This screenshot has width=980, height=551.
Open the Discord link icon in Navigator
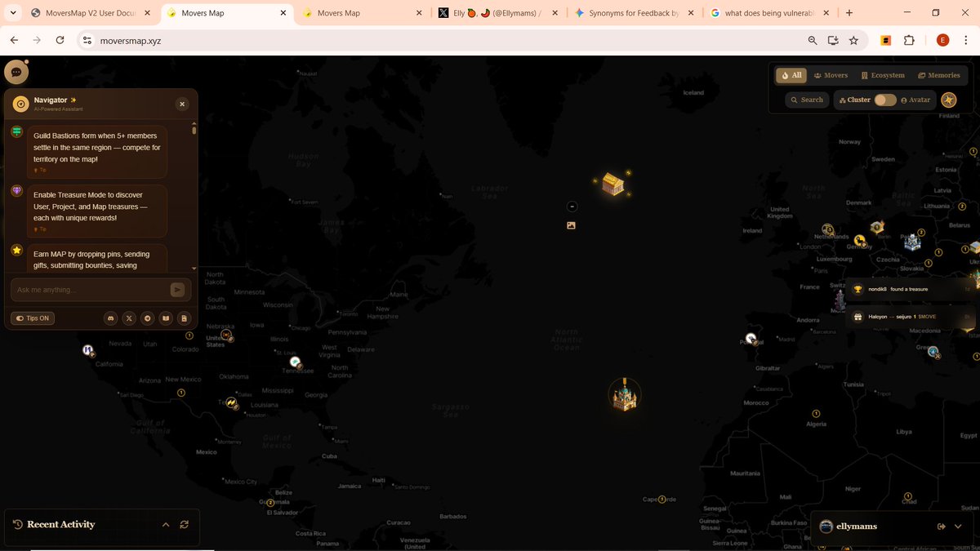point(111,318)
